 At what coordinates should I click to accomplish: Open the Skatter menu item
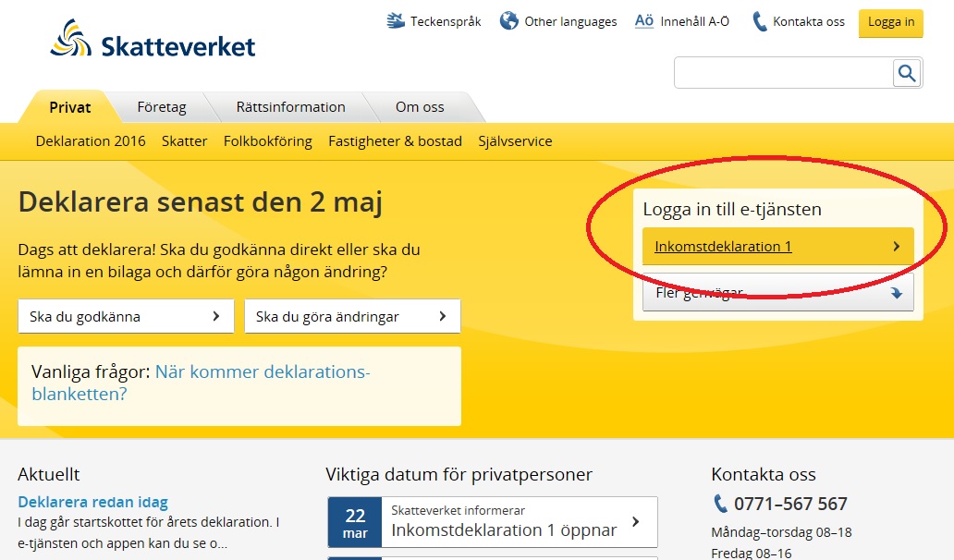184,141
